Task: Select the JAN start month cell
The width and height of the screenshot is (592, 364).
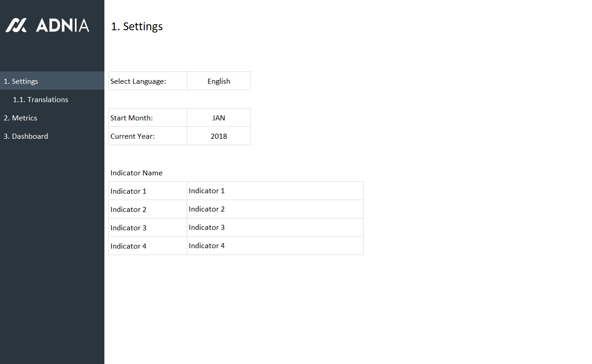Action: point(218,118)
